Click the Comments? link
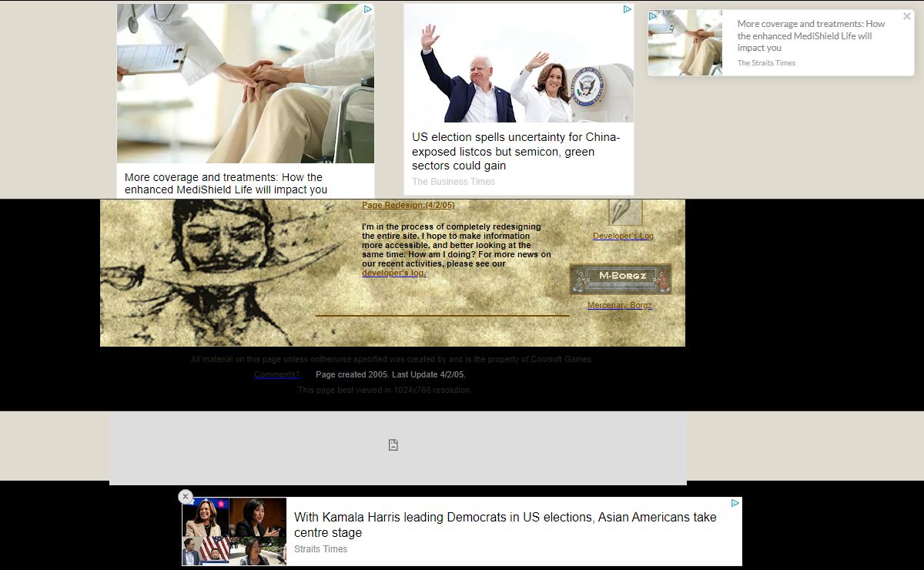The image size is (924, 570). [276, 374]
